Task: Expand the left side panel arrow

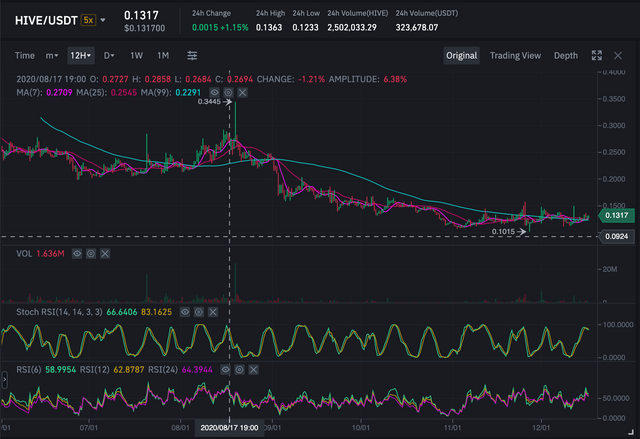Action: point(4,380)
